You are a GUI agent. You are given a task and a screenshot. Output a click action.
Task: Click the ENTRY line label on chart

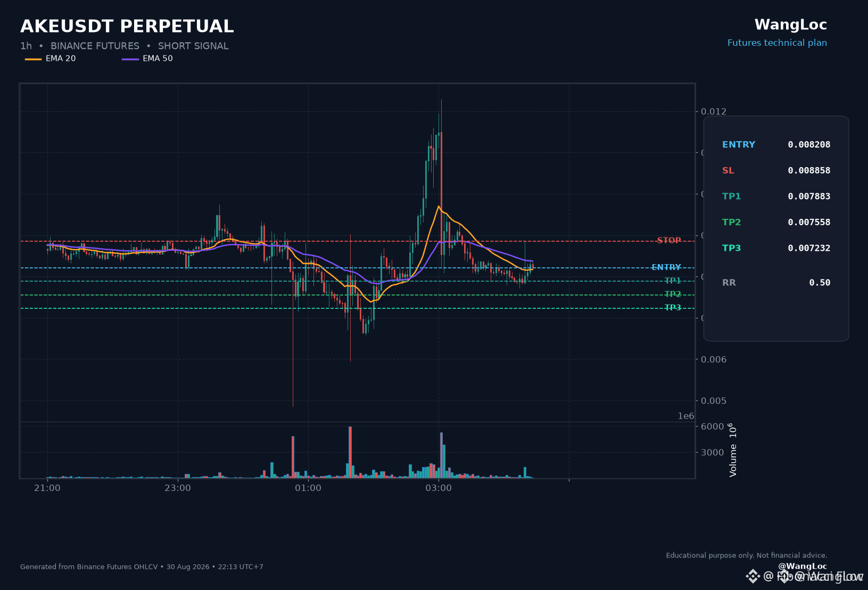(x=666, y=267)
